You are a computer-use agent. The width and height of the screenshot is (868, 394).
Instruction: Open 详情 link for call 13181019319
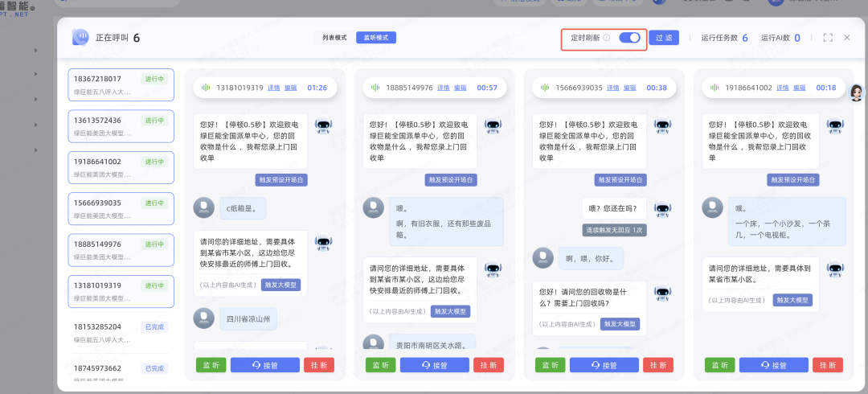coord(273,88)
